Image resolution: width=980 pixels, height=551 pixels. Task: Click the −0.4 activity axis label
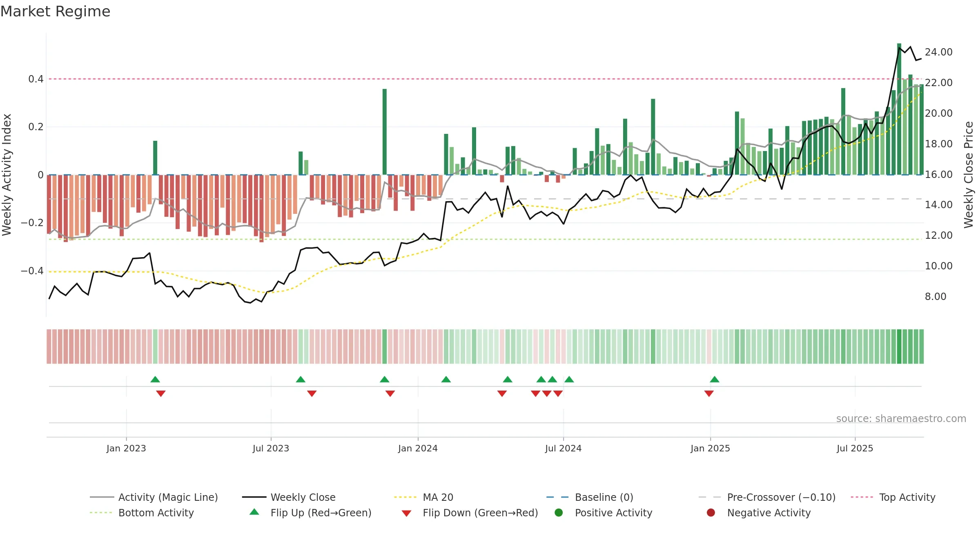32,271
